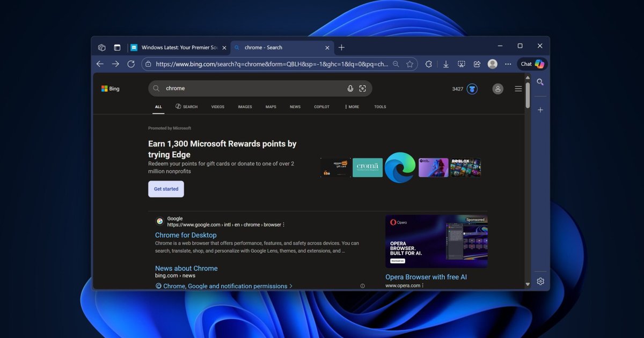
Task: Click the Opera Browser ad image
Action: pyautogui.click(x=436, y=241)
